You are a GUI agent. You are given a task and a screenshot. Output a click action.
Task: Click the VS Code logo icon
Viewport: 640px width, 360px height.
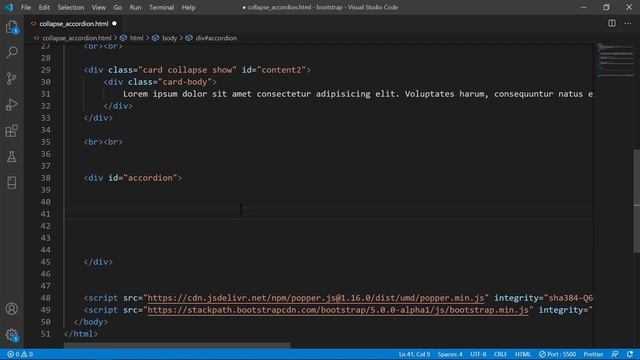pos(9,7)
